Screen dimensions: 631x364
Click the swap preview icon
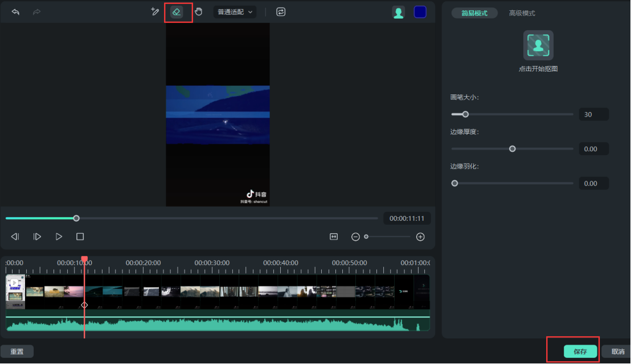click(281, 12)
